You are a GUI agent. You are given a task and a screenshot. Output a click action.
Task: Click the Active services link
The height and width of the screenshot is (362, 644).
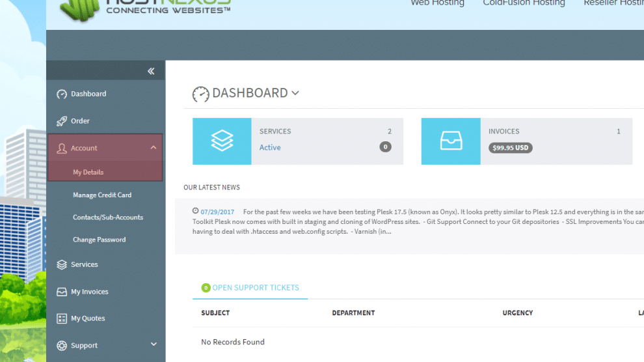click(x=270, y=147)
